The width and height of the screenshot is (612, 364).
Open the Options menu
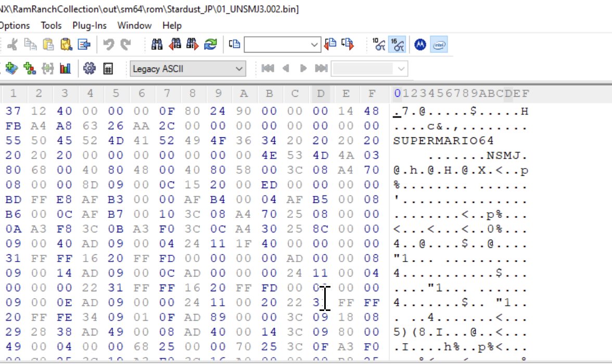(15, 26)
